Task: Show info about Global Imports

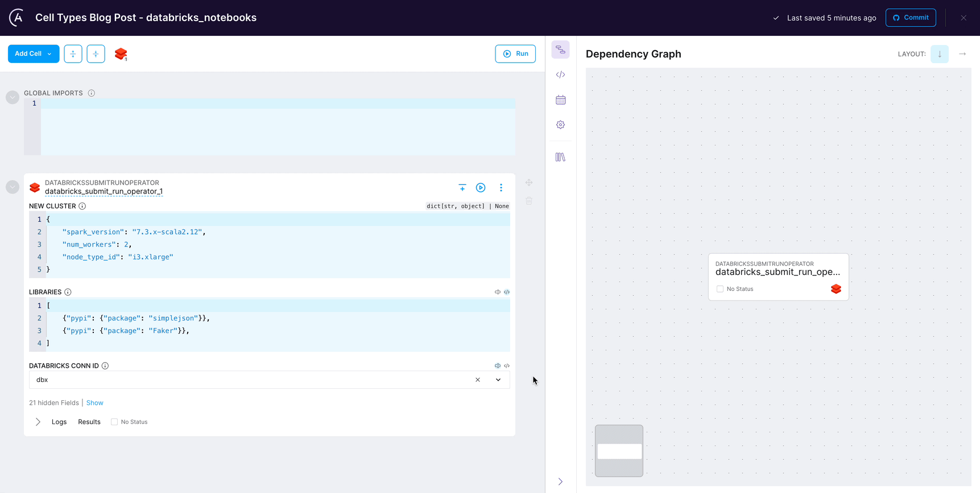Action: pyautogui.click(x=92, y=93)
